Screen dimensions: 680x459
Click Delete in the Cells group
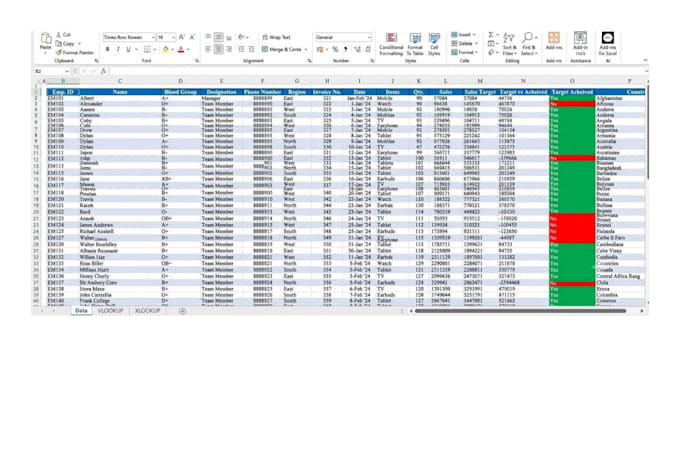click(464, 43)
